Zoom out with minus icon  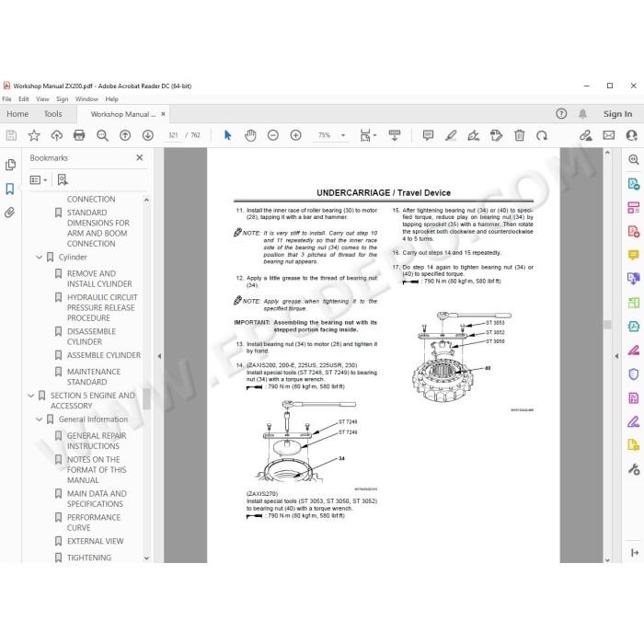click(x=273, y=135)
